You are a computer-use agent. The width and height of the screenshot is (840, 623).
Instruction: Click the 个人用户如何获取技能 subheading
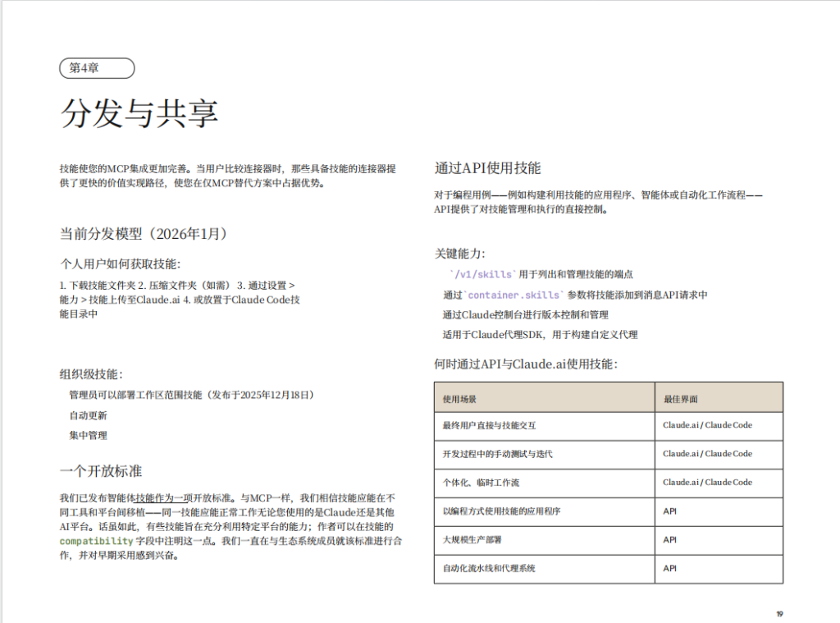pos(120,263)
